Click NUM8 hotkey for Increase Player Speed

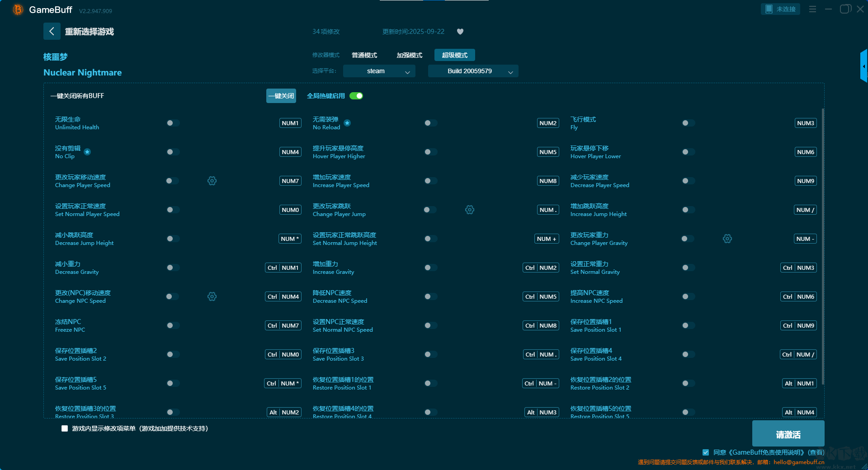(548, 181)
